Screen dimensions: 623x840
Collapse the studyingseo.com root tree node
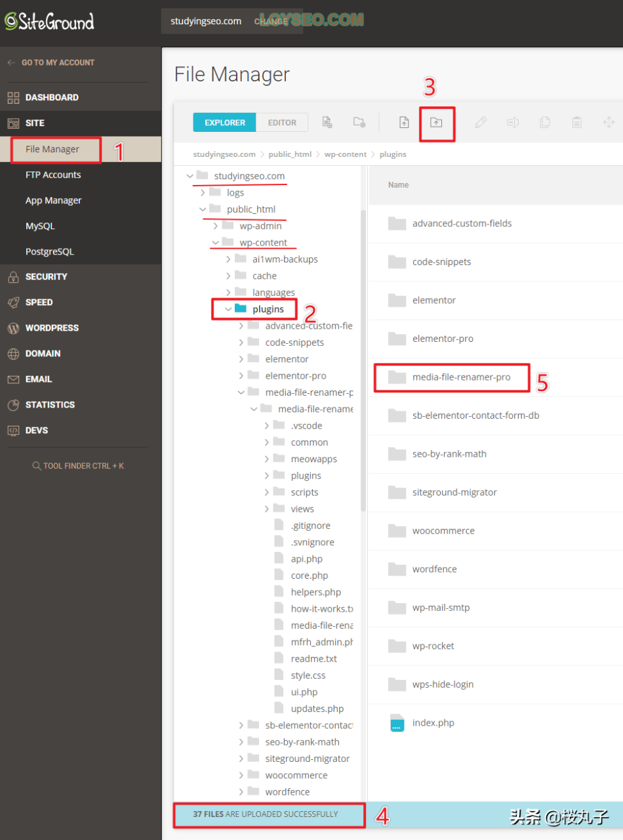click(x=190, y=176)
